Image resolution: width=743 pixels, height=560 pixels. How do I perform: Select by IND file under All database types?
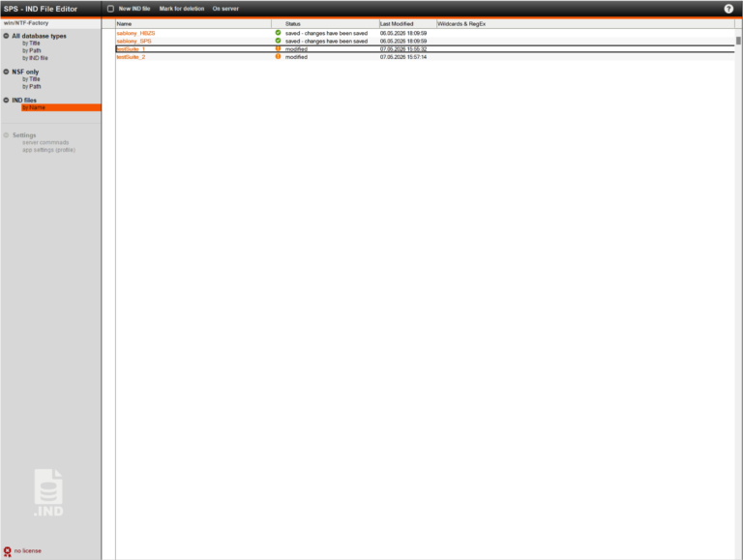(x=35, y=58)
